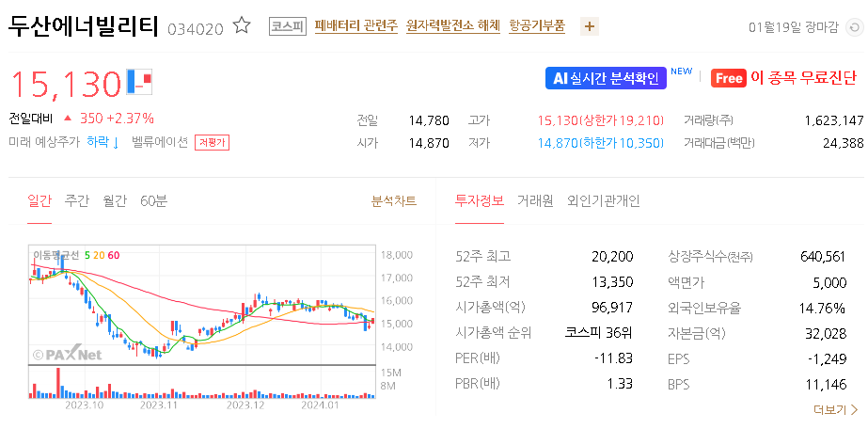
Task: Open the 분석차트 link
Action: click(x=394, y=201)
